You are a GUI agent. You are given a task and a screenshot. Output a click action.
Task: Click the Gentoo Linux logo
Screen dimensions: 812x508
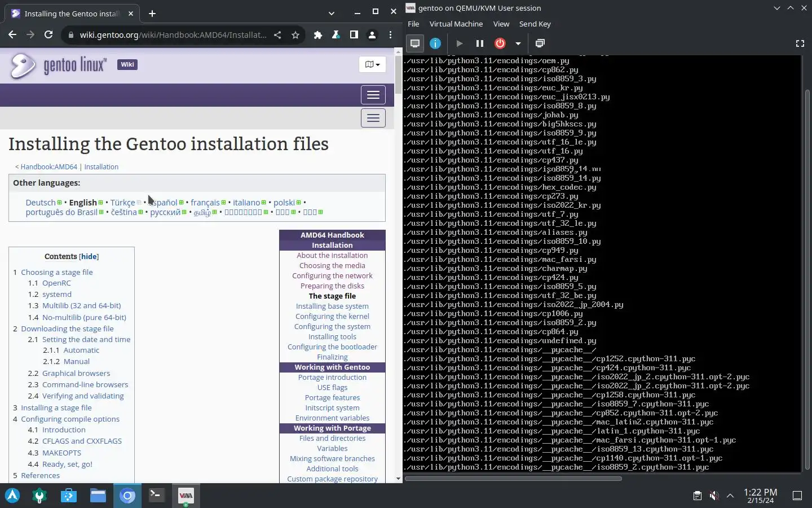[x=58, y=65]
